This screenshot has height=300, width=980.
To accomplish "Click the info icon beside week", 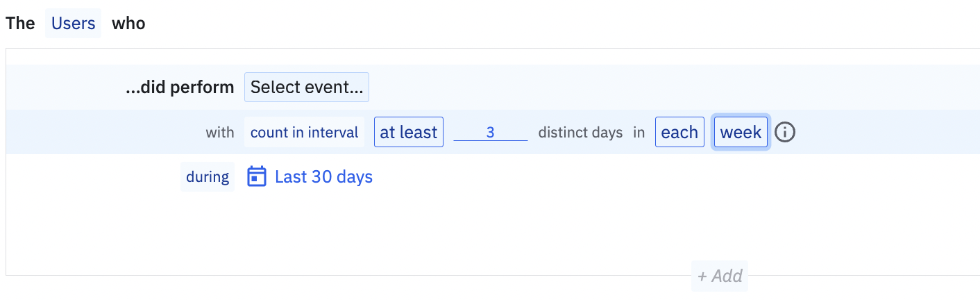I will coord(784,132).
